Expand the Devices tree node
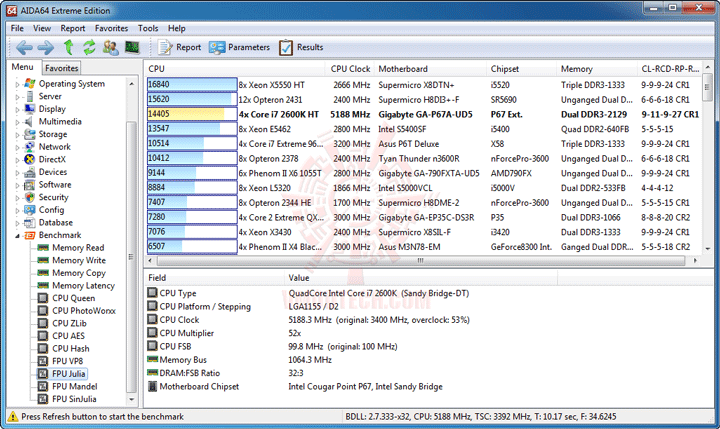The width and height of the screenshot is (720, 429). pyautogui.click(x=17, y=172)
